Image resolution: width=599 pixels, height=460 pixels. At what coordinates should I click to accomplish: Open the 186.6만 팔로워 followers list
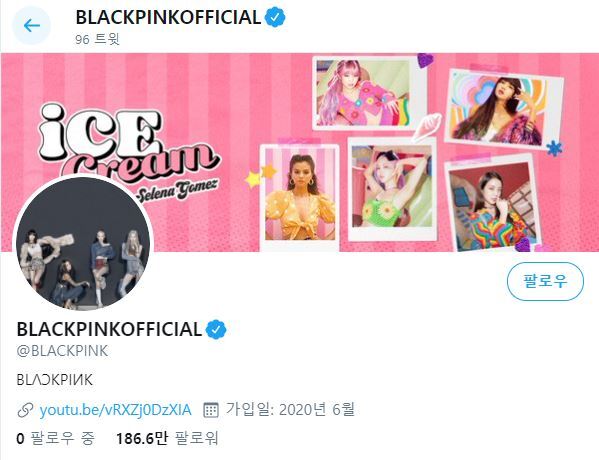167,439
